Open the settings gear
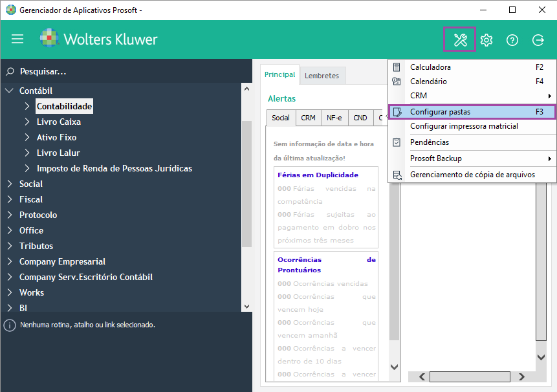Viewport: 557px width, 392px height. tap(486, 39)
